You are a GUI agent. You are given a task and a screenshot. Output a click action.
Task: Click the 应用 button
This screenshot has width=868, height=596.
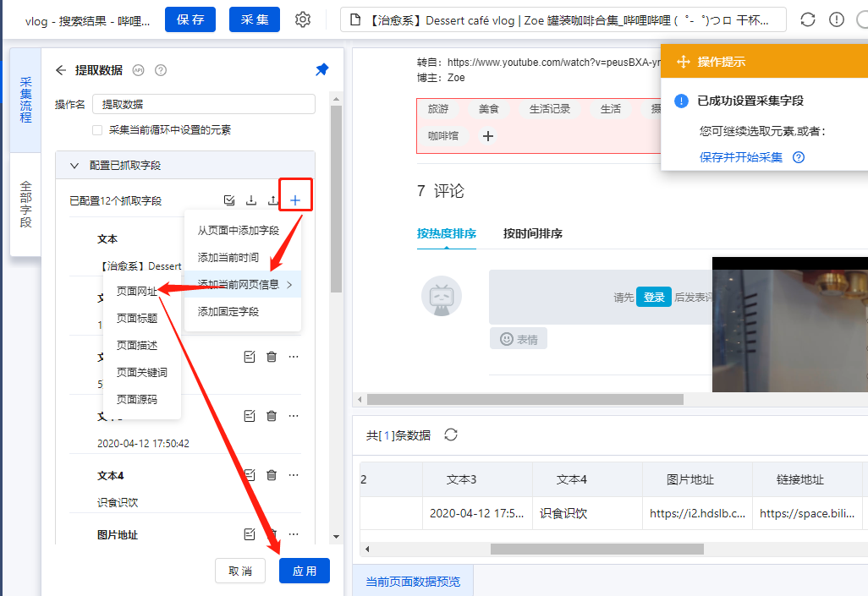(304, 571)
